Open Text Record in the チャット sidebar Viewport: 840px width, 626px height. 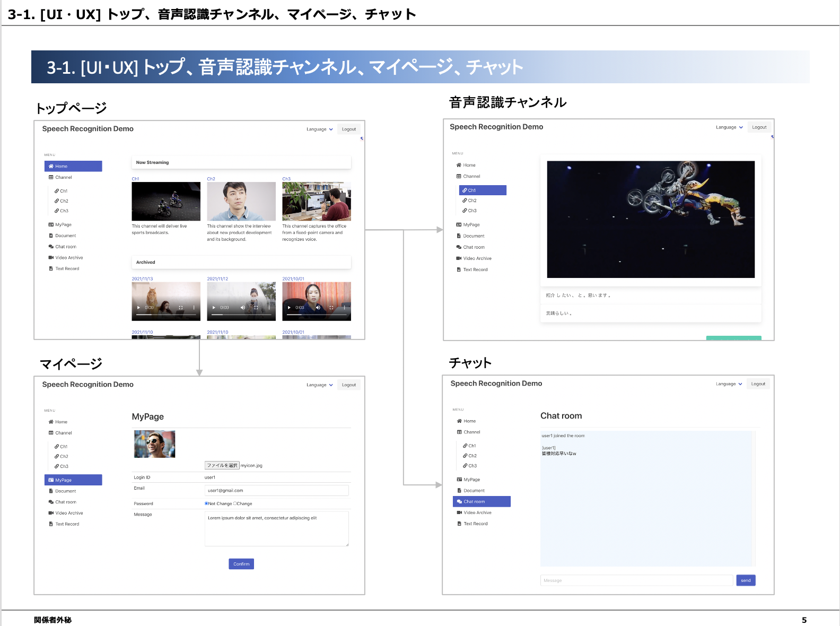click(472, 524)
